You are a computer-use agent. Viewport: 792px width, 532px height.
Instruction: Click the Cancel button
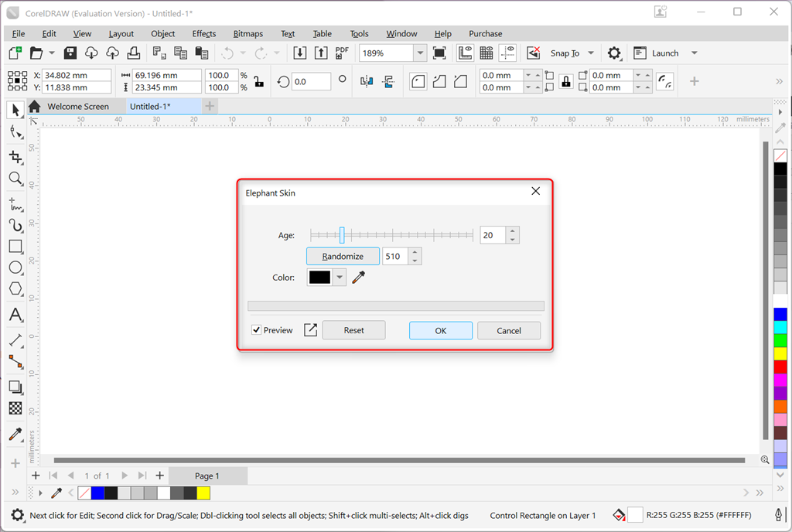509,331
